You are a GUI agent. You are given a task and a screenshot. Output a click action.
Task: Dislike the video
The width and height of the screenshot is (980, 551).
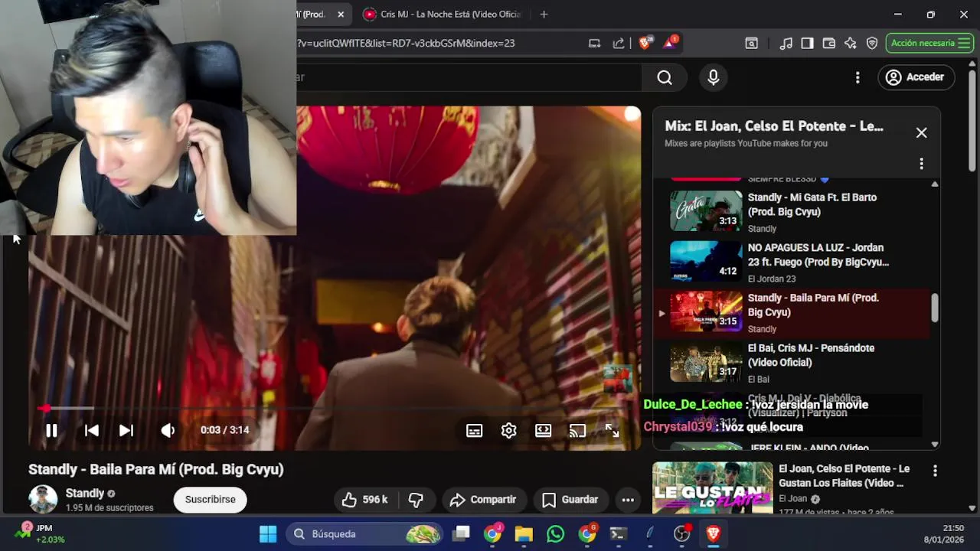tap(416, 500)
